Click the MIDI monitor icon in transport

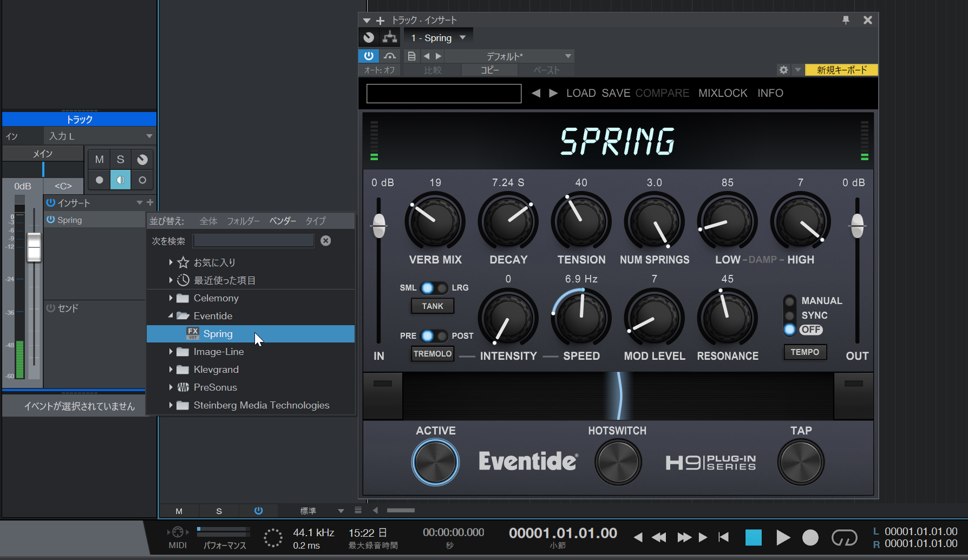pos(178,532)
